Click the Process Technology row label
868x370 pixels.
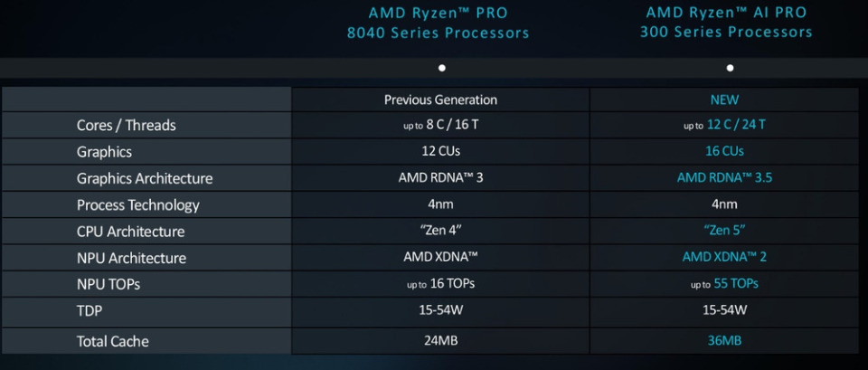(x=137, y=204)
